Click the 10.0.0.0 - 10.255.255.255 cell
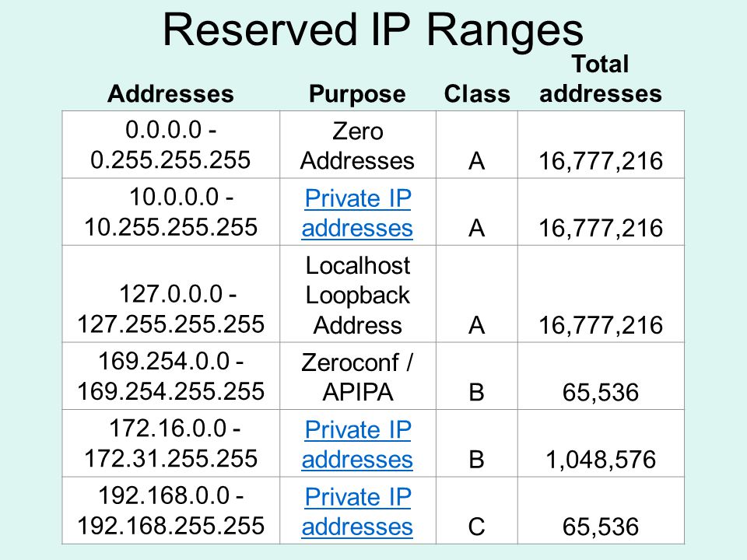Viewport: 747px width, 560px height. [170, 212]
